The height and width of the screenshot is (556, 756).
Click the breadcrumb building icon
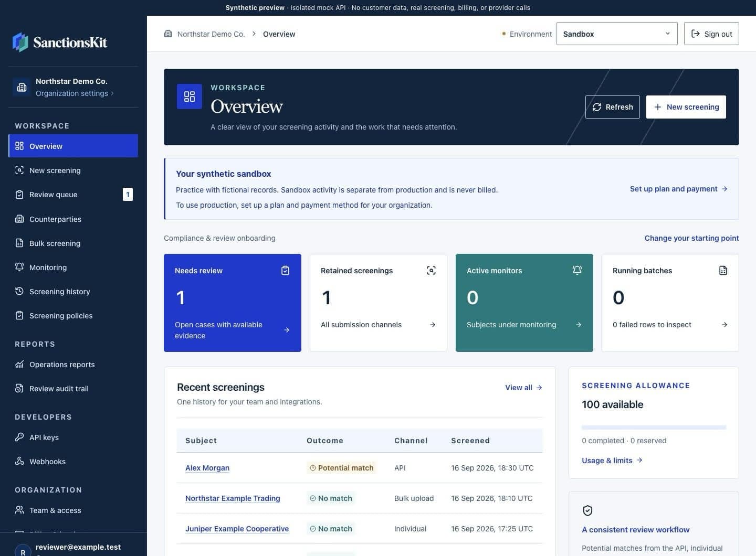click(168, 34)
